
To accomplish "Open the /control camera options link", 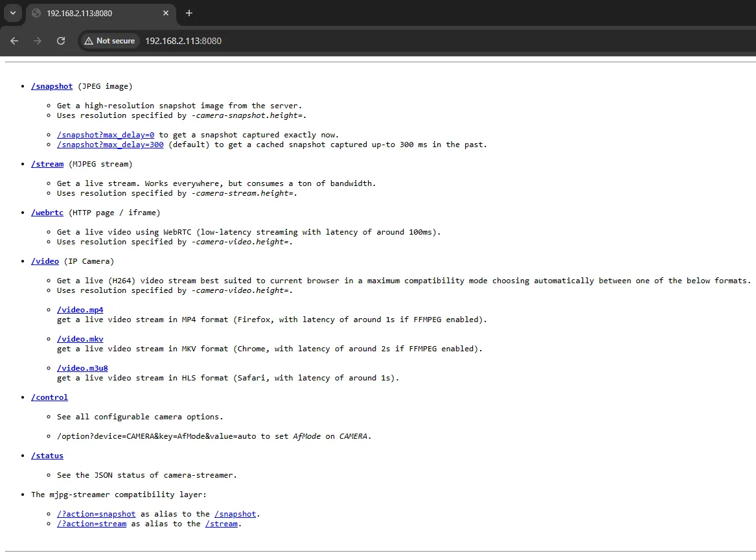I will point(49,397).
